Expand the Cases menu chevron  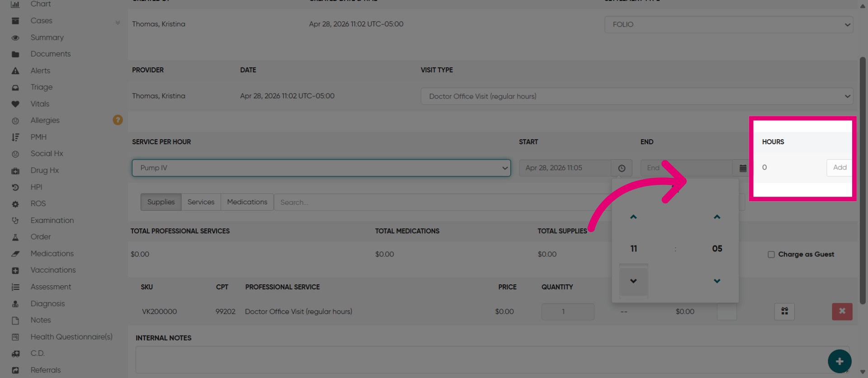(118, 22)
